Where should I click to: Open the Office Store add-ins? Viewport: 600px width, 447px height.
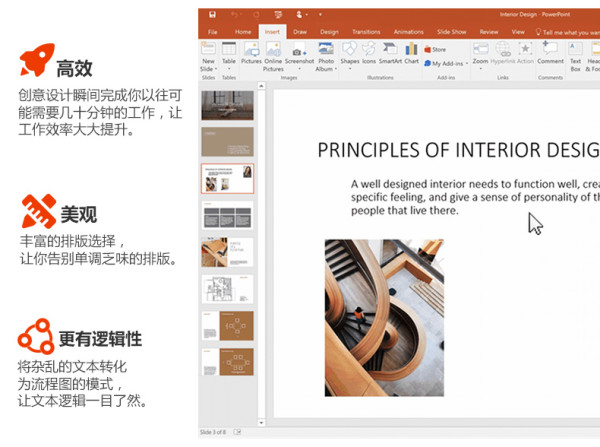coord(435,49)
